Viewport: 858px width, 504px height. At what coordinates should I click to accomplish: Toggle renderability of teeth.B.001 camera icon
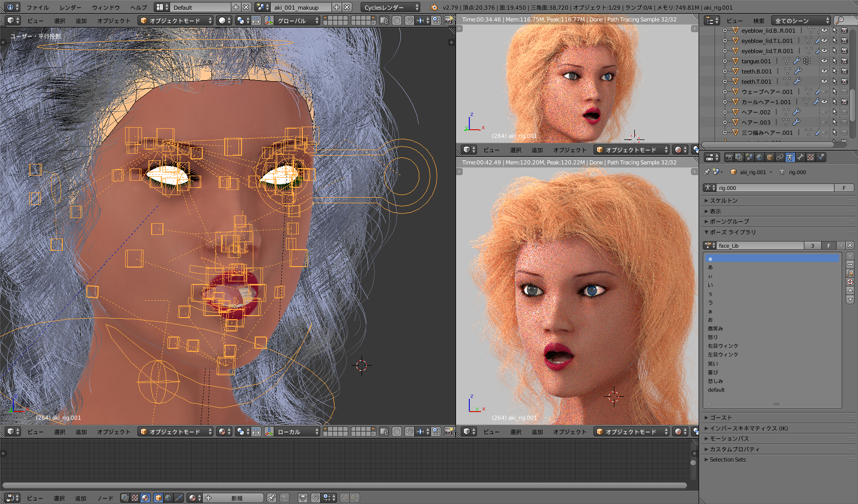tap(844, 71)
